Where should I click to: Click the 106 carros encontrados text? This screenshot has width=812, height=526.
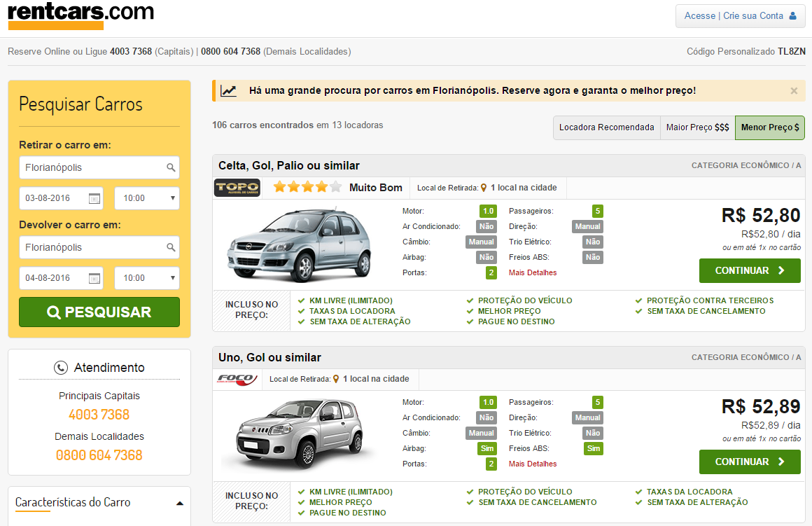click(x=262, y=125)
